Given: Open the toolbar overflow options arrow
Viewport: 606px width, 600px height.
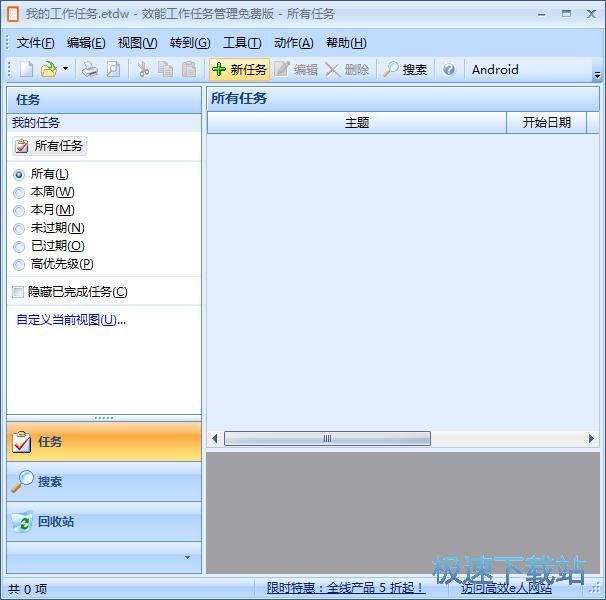Looking at the screenshot, I should (597, 75).
